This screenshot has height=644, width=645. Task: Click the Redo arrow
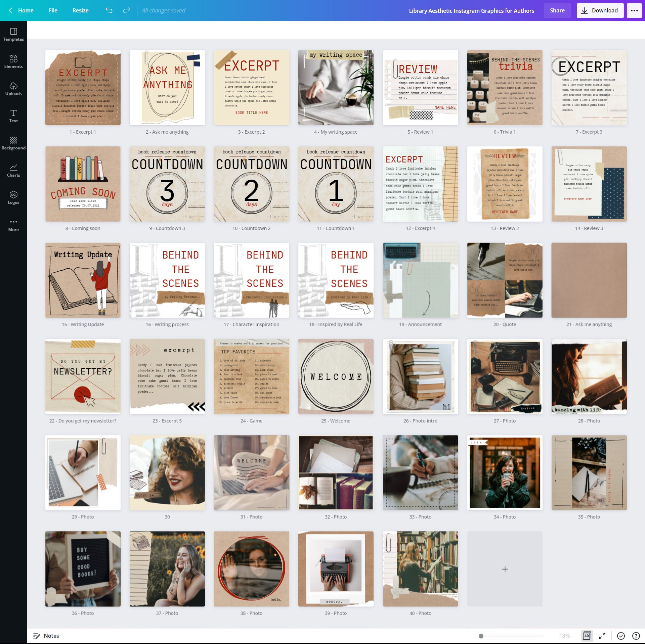pos(126,10)
